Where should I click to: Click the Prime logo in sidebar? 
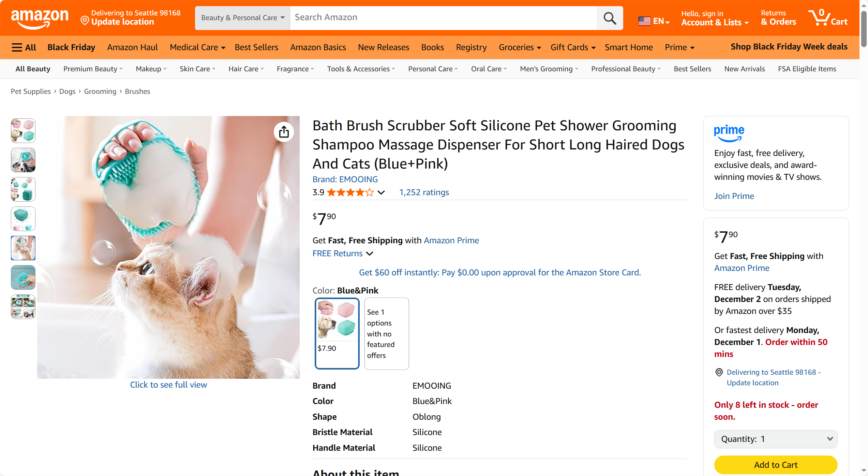tap(729, 132)
